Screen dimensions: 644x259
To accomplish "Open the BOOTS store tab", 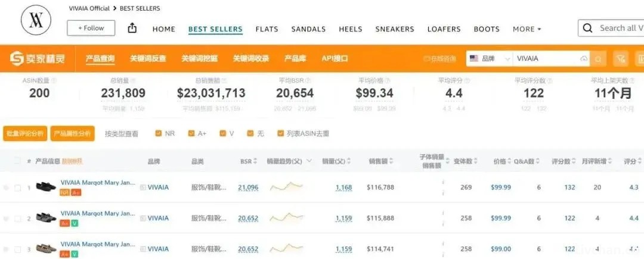I will (487, 29).
